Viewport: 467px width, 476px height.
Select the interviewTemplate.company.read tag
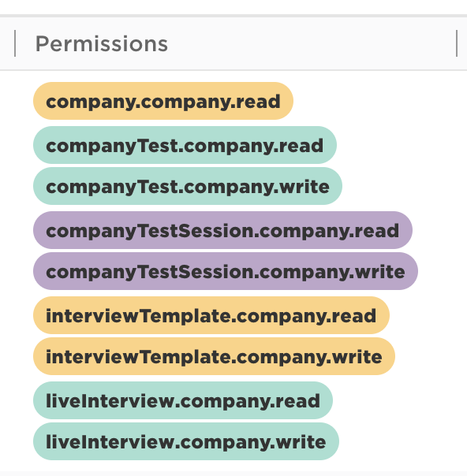click(x=211, y=315)
